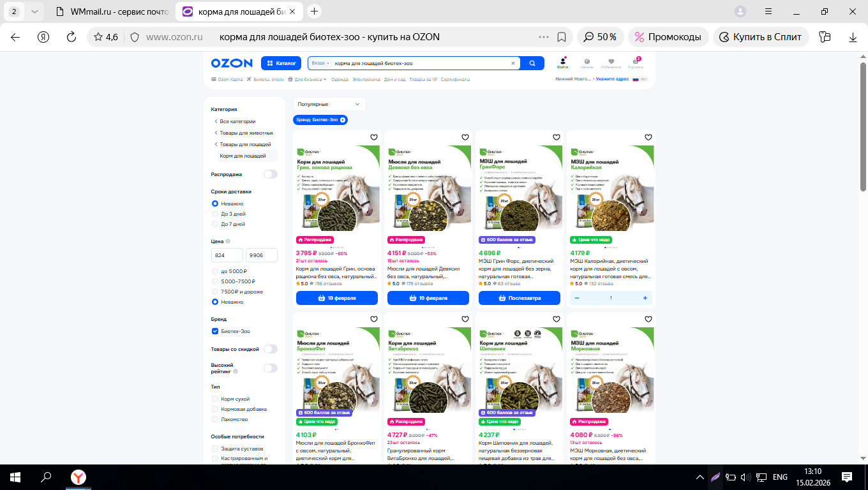This screenshot has width=868, height=490.
Task: Check the Лакомство checkbox
Action: coord(215,419)
